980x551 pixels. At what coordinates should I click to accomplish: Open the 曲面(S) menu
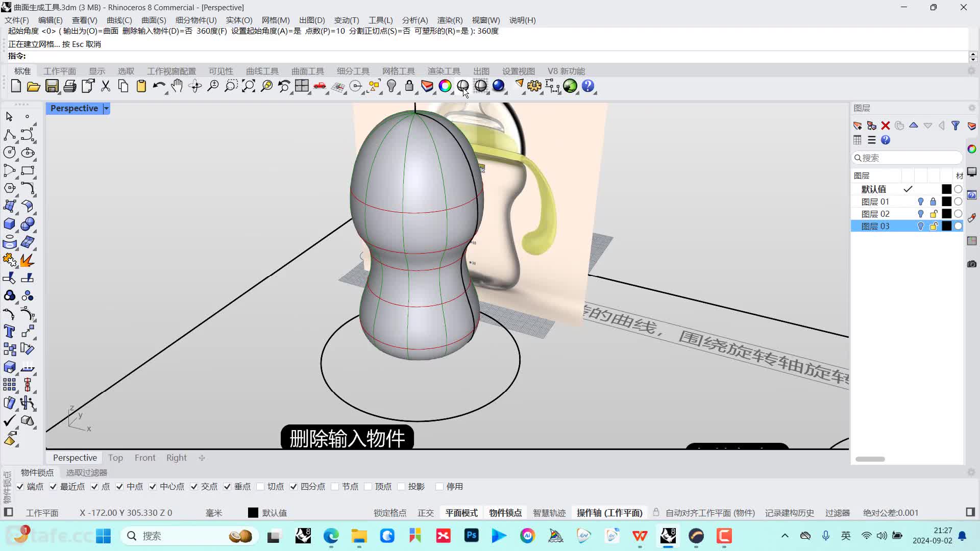(154, 20)
